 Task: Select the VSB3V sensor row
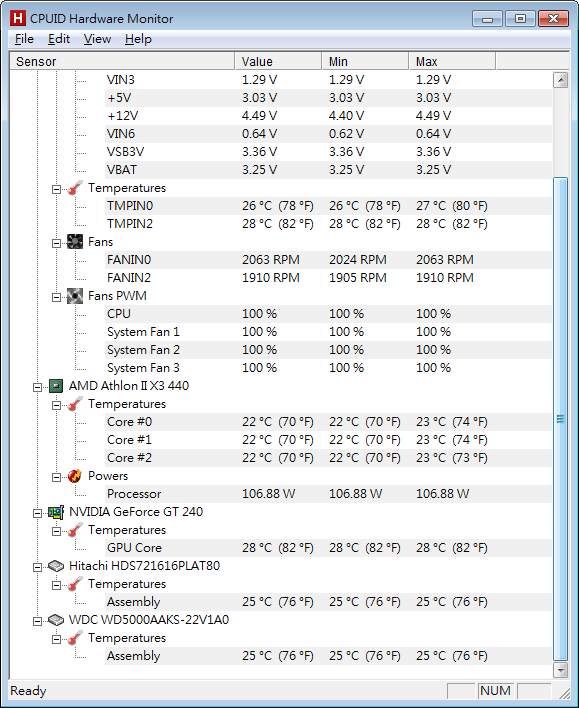coord(328,152)
